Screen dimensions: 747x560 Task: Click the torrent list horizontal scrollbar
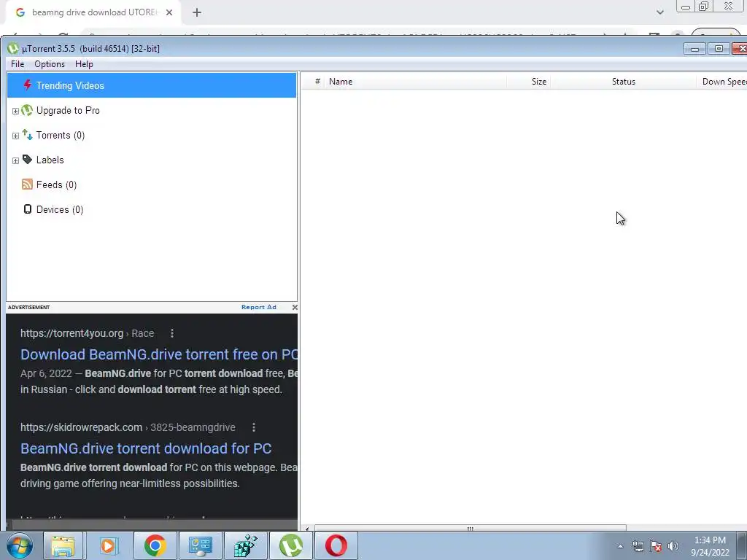470,528
